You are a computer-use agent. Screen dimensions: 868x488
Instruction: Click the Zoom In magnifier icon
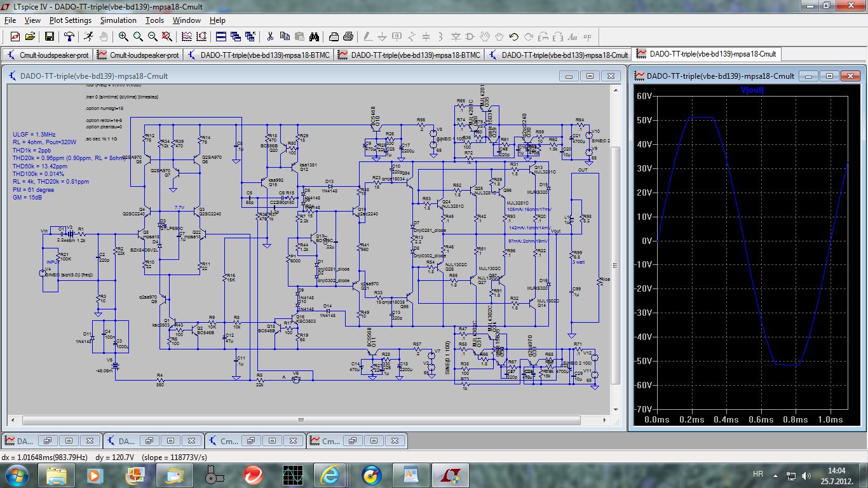[123, 36]
